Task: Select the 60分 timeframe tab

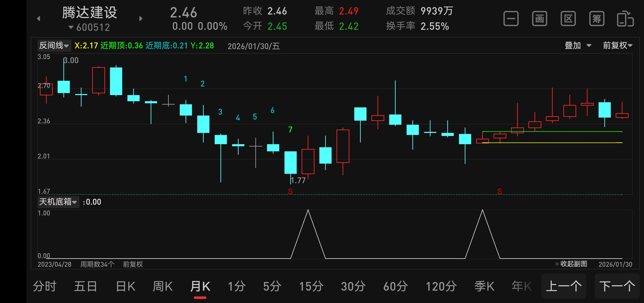Action: (396, 286)
